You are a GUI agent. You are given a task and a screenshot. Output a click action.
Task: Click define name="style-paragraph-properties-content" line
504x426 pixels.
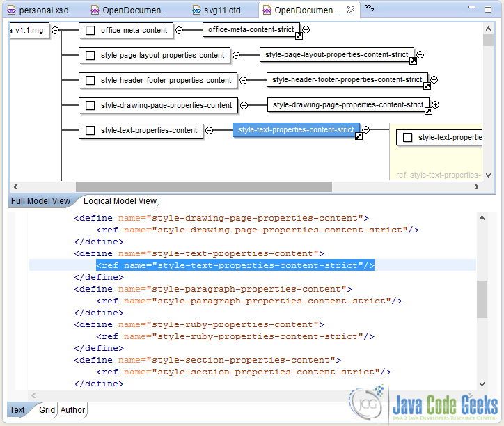click(x=213, y=289)
